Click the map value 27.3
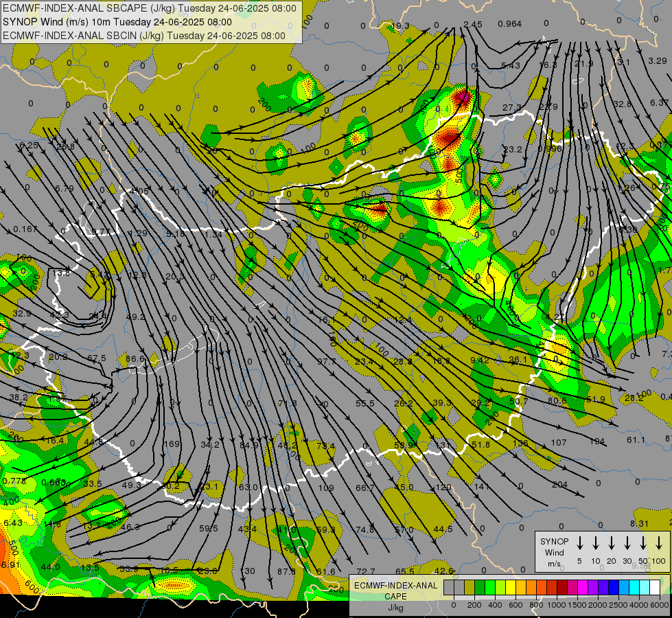The width and height of the screenshot is (672, 618). pos(512,107)
